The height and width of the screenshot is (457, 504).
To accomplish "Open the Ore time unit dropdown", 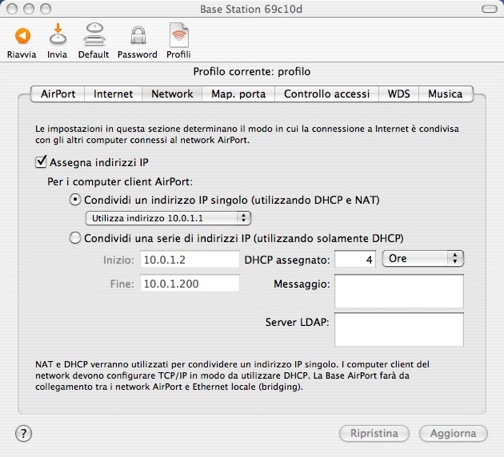I will tap(423, 259).
